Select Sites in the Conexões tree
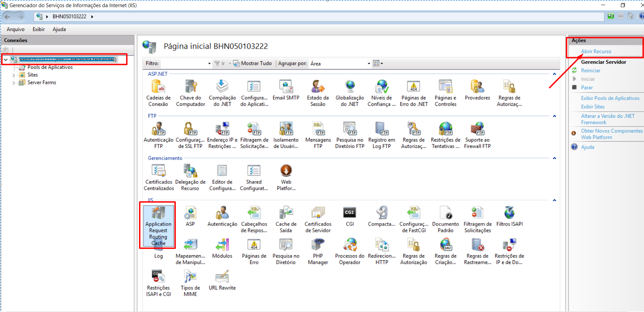Image resolution: width=644 pixels, height=312 pixels. [x=33, y=75]
